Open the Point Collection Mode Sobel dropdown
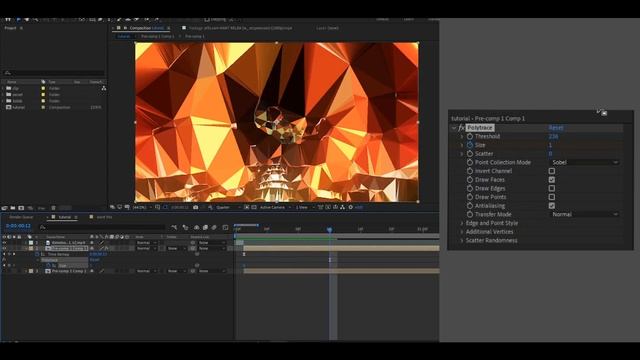 [x=584, y=162]
